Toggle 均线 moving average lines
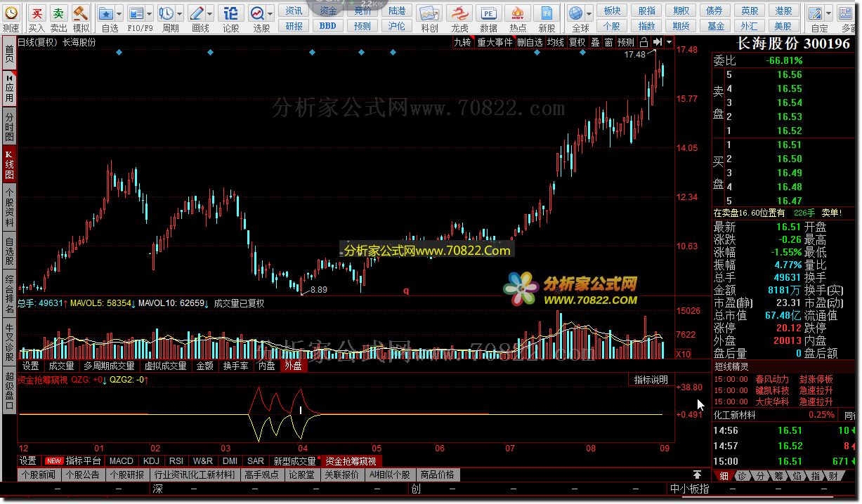Image resolution: width=862 pixels, height=504 pixels. point(556,42)
